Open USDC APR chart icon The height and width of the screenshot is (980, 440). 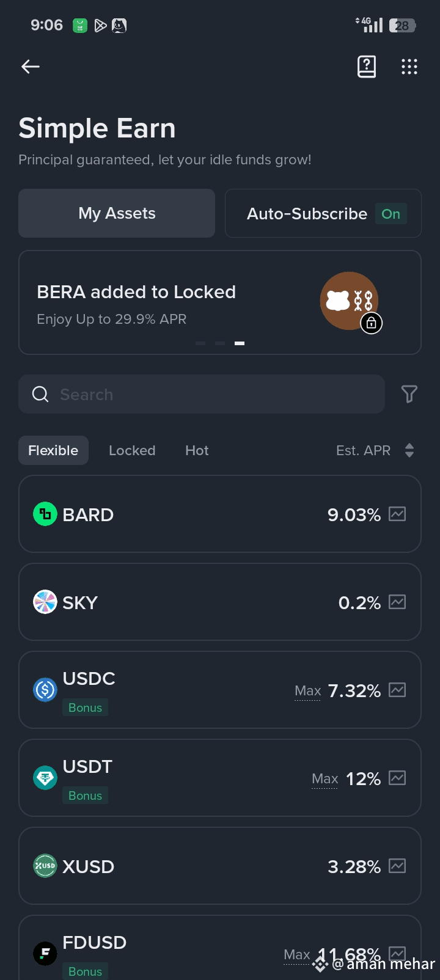397,690
